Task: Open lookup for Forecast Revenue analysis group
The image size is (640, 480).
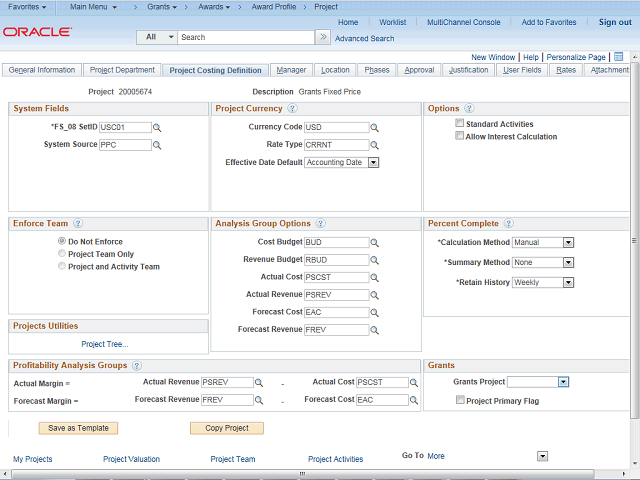Action: (375, 329)
